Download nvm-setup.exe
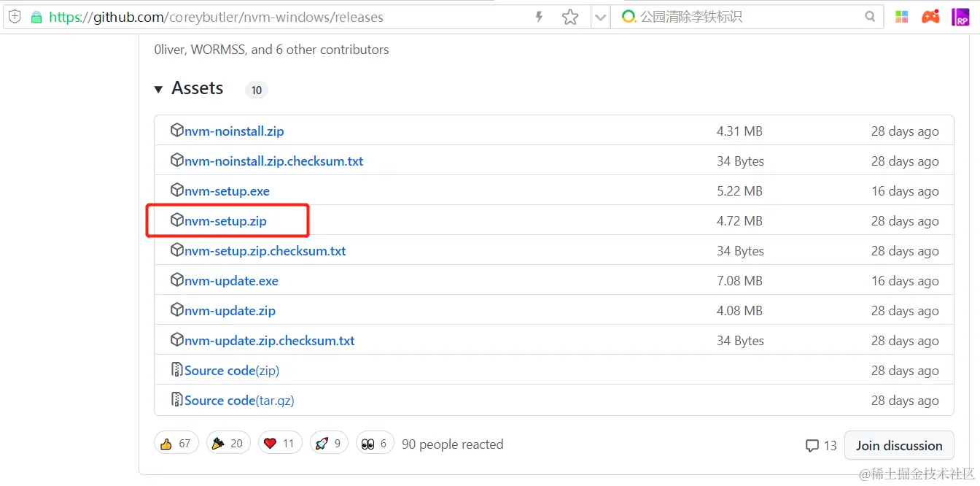 227,191
